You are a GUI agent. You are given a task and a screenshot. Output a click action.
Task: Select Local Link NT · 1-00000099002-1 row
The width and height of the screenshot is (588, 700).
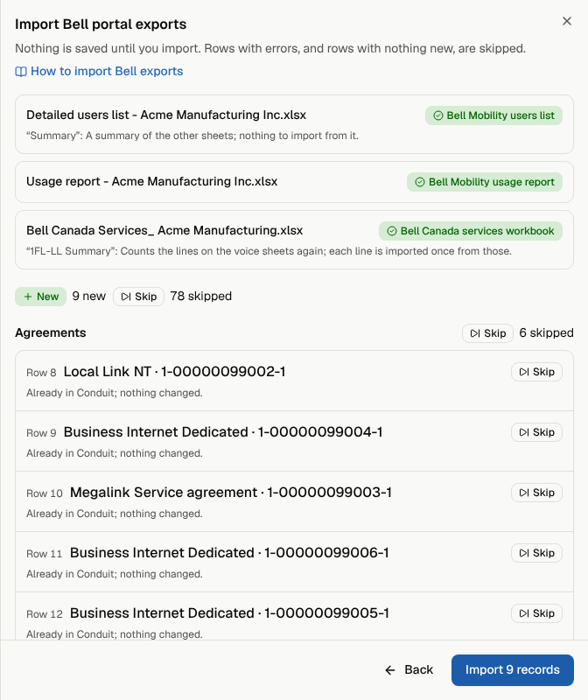[294, 381]
